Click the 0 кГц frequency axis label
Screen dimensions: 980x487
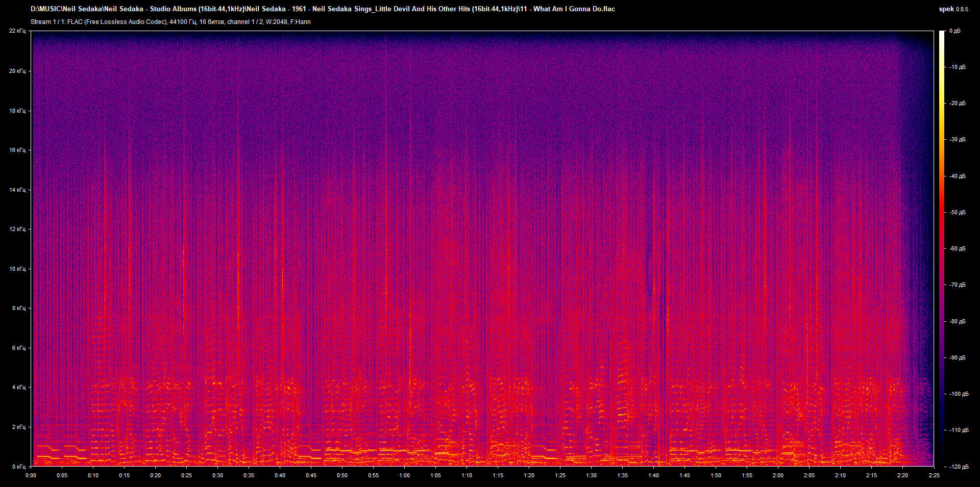[x=19, y=467]
